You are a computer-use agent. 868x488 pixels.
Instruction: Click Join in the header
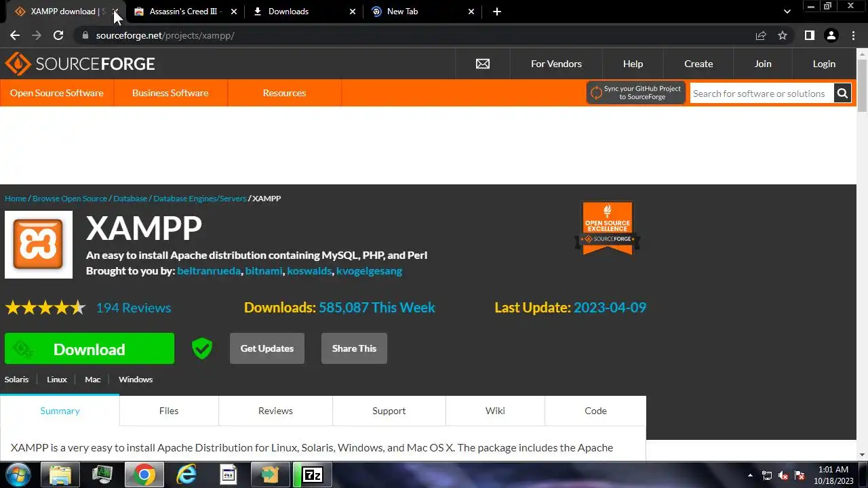click(x=763, y=64)
